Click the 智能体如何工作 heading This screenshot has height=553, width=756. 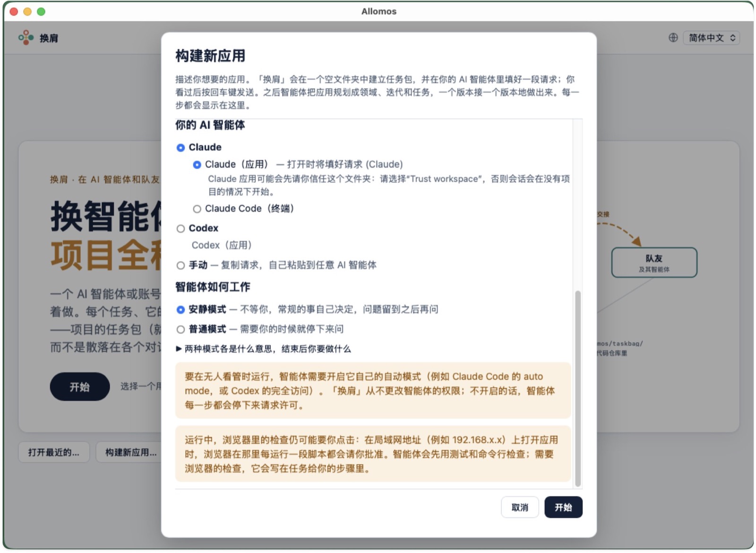coord(213,287)
